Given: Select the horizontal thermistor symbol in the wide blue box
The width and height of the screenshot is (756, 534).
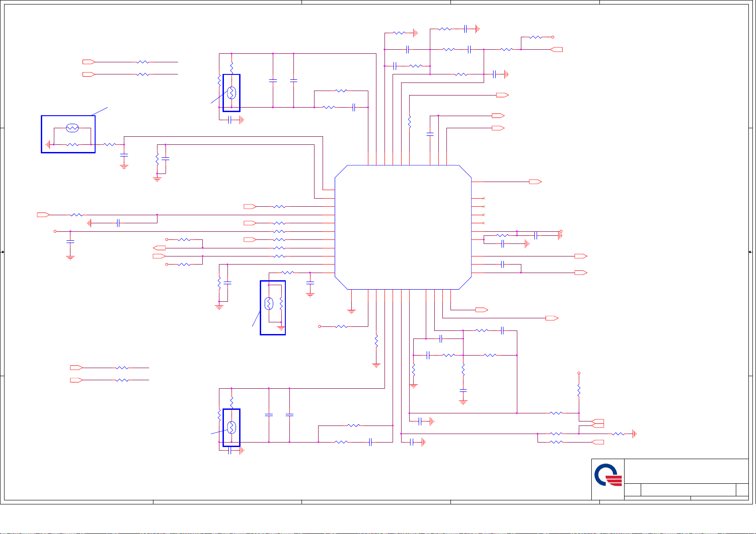Looking at the screenshot, I should pyautogui.click(x=72, y=128).
